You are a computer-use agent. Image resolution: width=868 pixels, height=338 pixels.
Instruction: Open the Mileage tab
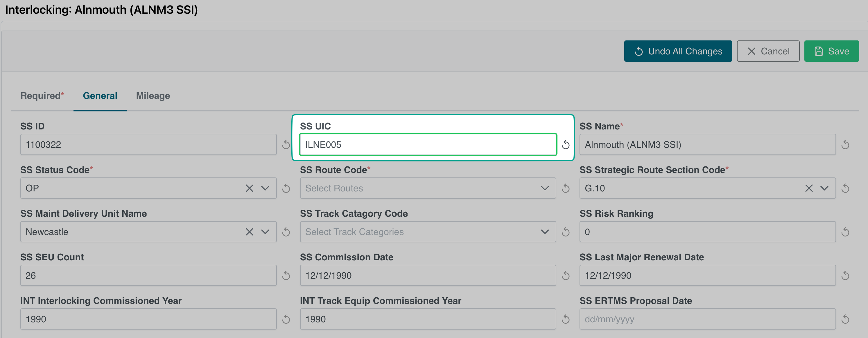click(x=153, y=96)
